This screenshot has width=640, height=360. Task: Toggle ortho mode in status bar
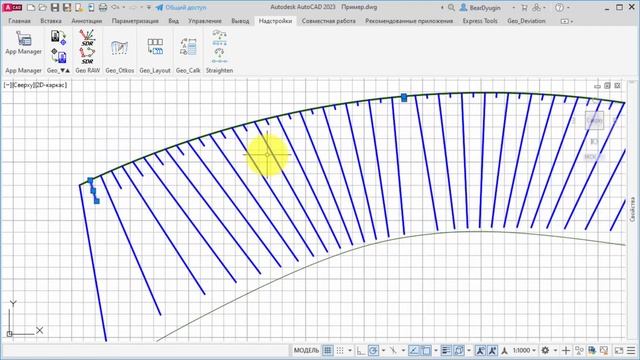coord(360,350)
